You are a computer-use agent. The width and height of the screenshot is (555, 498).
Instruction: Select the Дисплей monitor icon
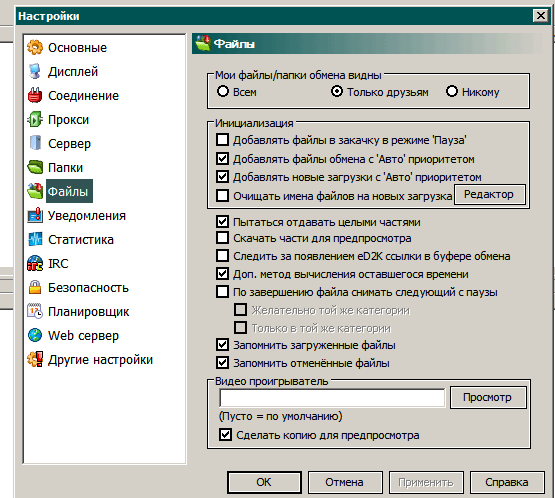pyautogui.click(x=35, y=71)
